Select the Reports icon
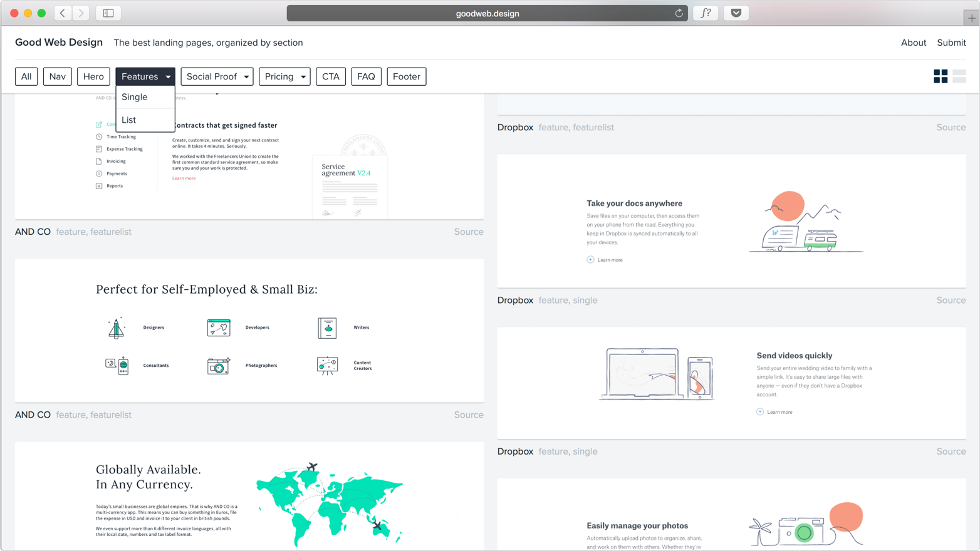 coord(99,186)
